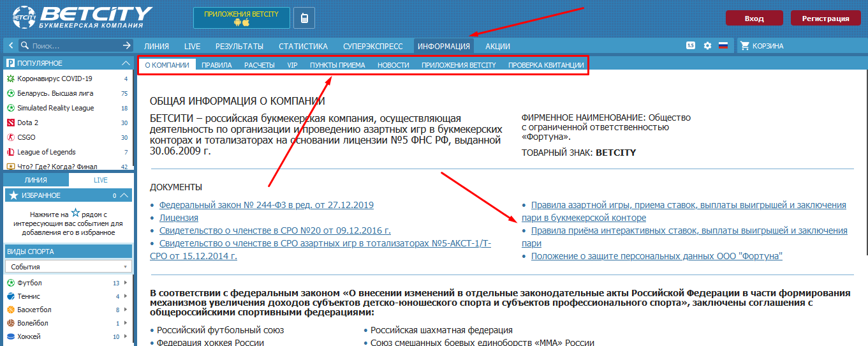Viewport: 868px width, 346px height.
Task: Open Положение о защите персональных данных
Action: [x=657, y=256]
